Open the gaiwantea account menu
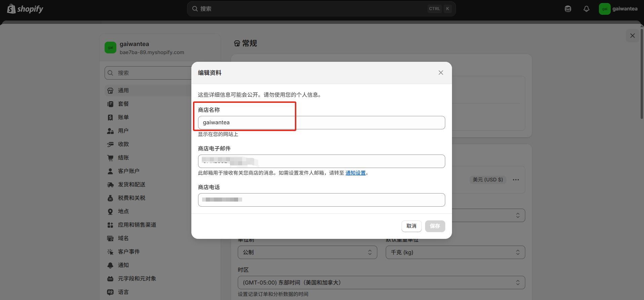644x300 pixels. (x=618, y=9)
